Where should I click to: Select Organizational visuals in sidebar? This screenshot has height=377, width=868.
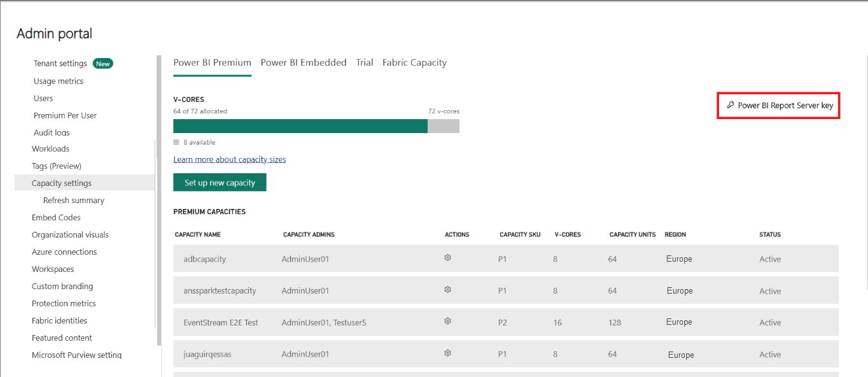(70, 234)
